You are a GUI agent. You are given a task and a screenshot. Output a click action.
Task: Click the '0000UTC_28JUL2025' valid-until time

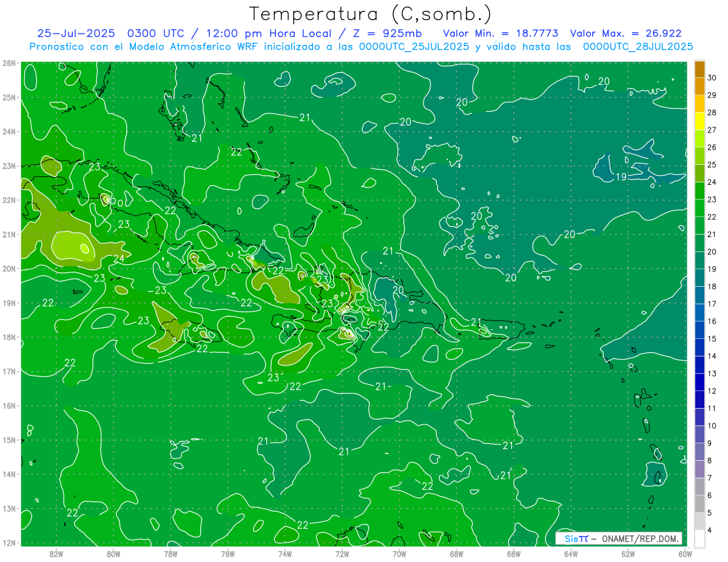638,46
